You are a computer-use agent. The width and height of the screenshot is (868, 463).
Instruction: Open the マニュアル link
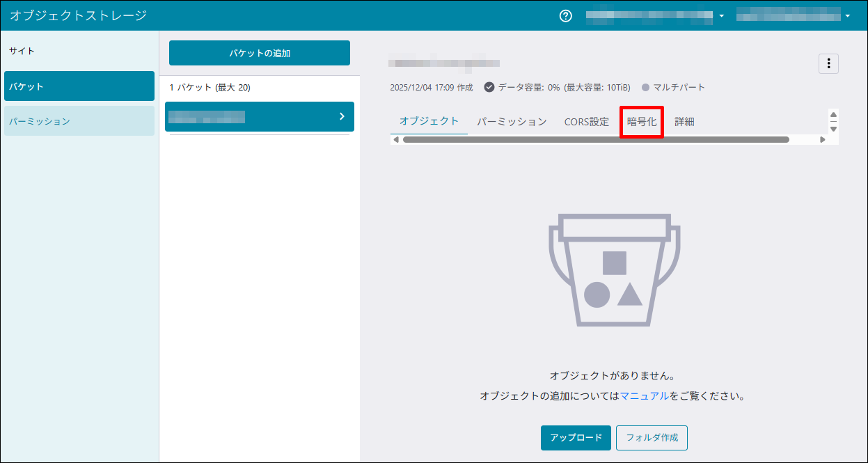(645, 396)
